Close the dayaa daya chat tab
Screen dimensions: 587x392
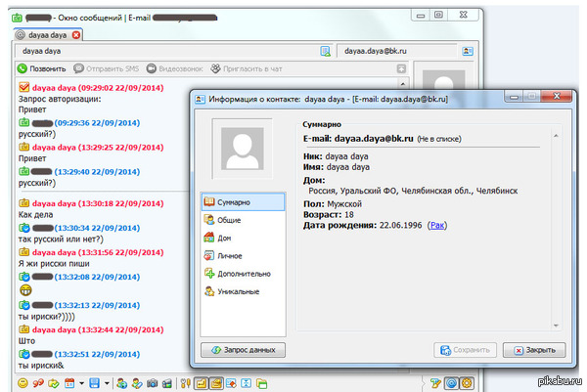(77, 34)
